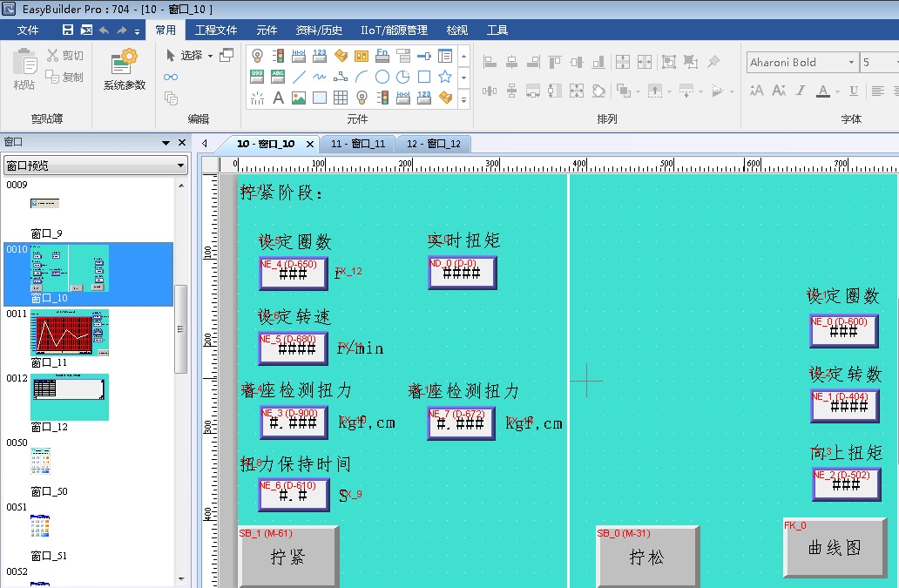
Task: Insert a text object with the A icon
Action: click(x=278, y=98)
